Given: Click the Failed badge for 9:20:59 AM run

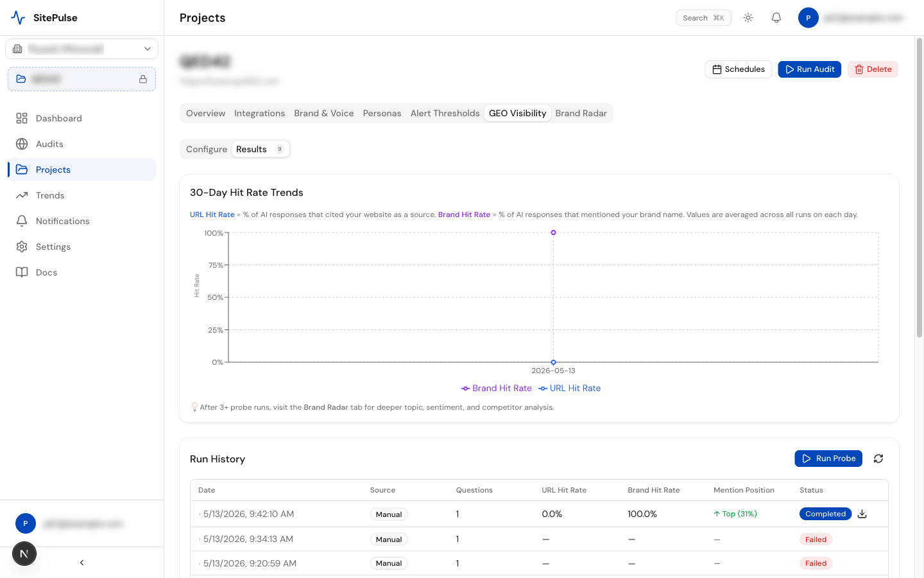Looking at the screenshot, I should pyautogui.click(x=816, y=563).
